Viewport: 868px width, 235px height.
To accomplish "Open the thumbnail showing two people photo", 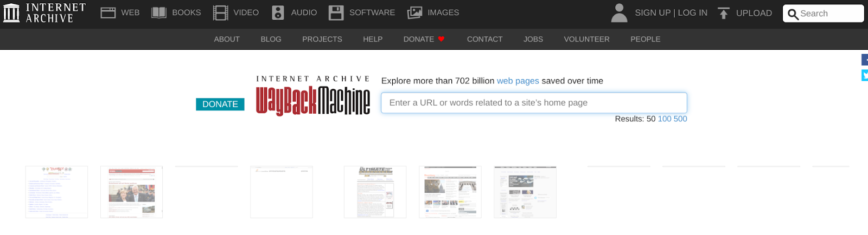I will tap(131, 192).
